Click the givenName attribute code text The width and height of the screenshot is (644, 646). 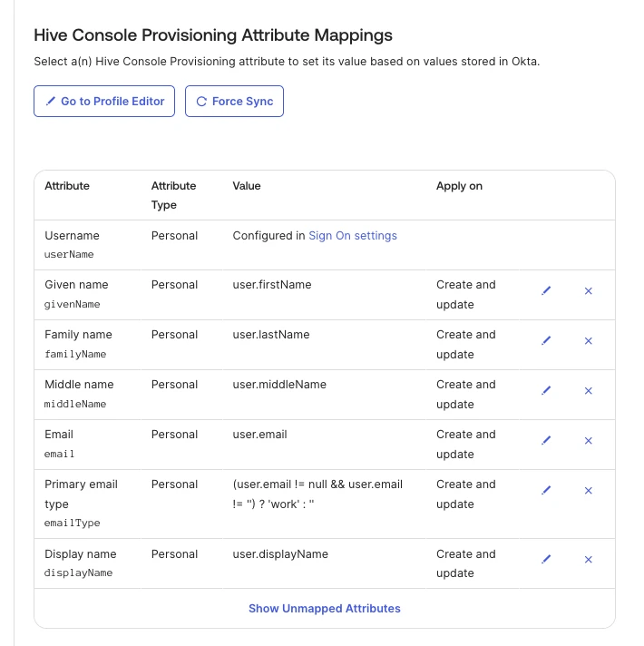(72, 305)
